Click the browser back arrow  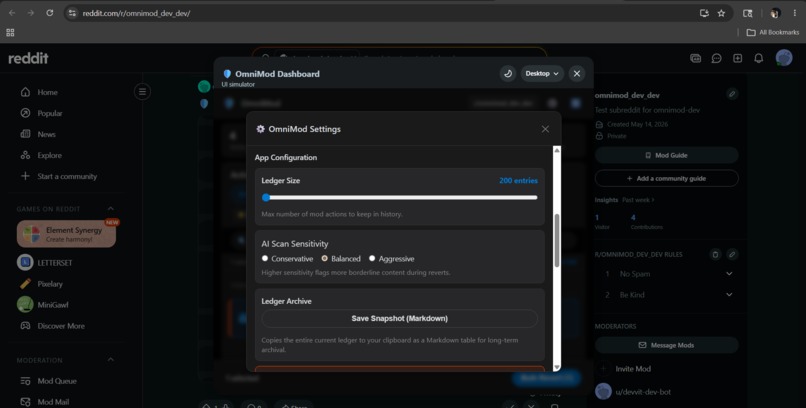click(x=12, y=13)
